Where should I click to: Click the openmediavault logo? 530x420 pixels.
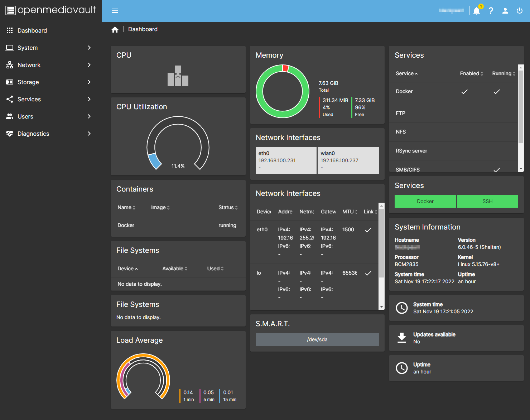(x=51, y=10)
